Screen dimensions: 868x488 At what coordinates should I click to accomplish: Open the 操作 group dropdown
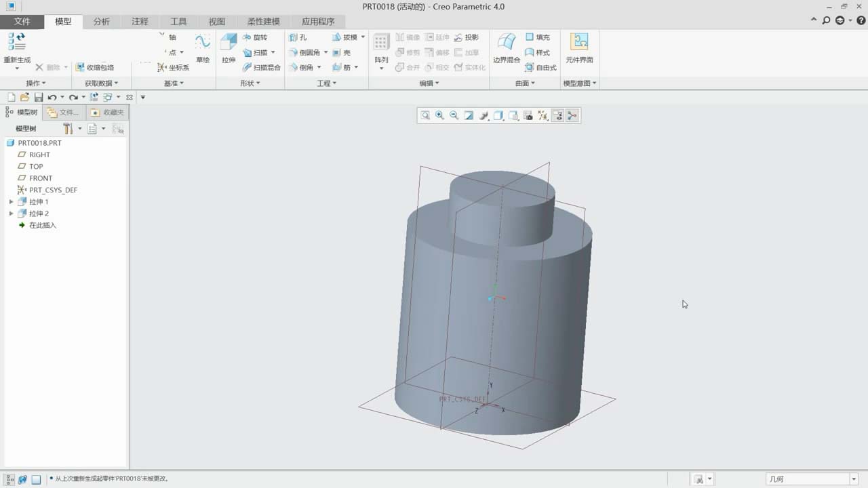click(35, 83)
